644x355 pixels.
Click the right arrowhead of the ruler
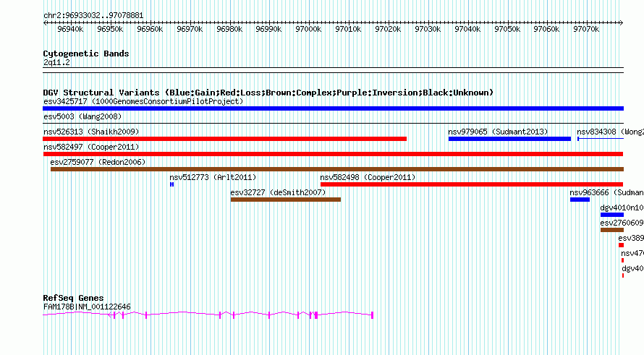pyautogui.click(x=622, y=23)
